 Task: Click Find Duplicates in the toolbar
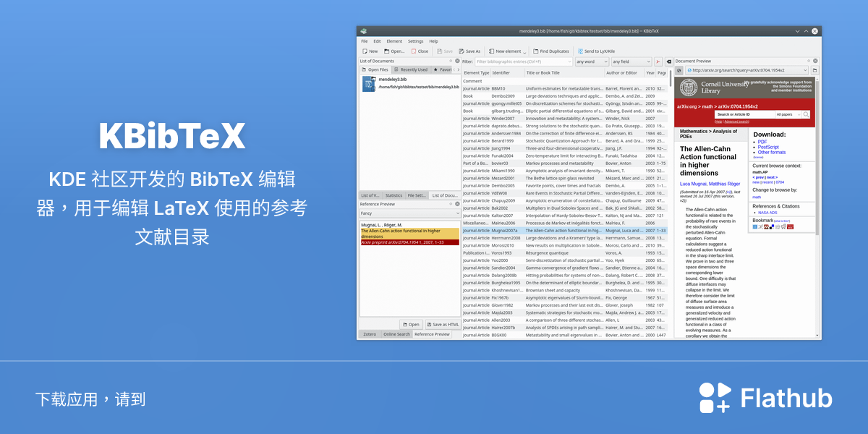551,51
